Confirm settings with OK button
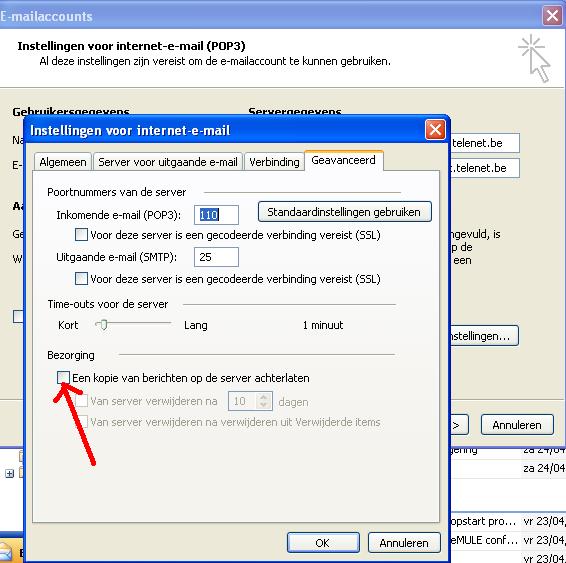This screenshot has height=563, width=566. (x=323, y=542)
